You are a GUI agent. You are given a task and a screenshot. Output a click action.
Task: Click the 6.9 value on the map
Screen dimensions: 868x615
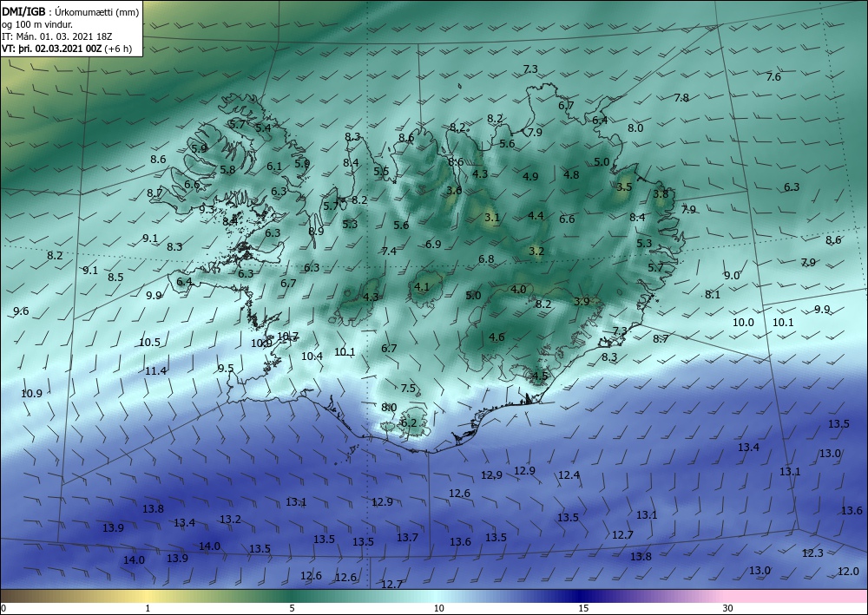click(x=433, y=244)
